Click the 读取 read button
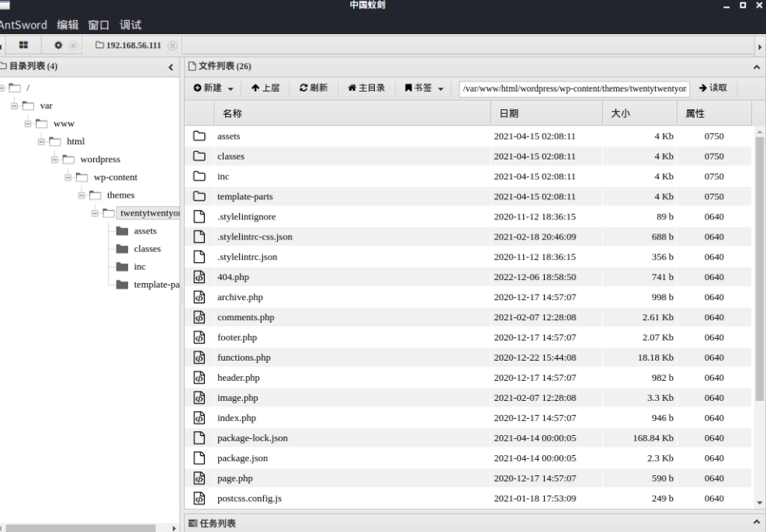Viewport: 766px width, 532px height. tap(713, 88)
